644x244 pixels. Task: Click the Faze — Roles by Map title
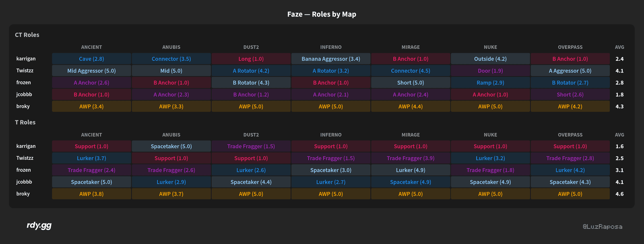pos(322,14)
